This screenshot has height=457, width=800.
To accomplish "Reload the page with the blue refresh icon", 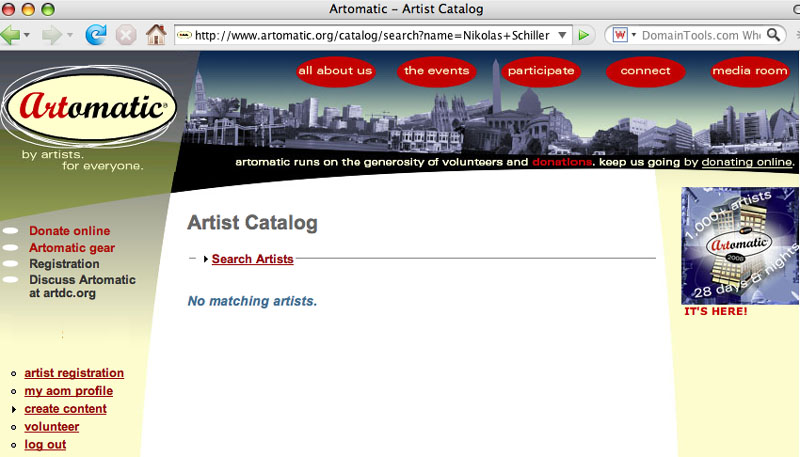I will 95,35.
